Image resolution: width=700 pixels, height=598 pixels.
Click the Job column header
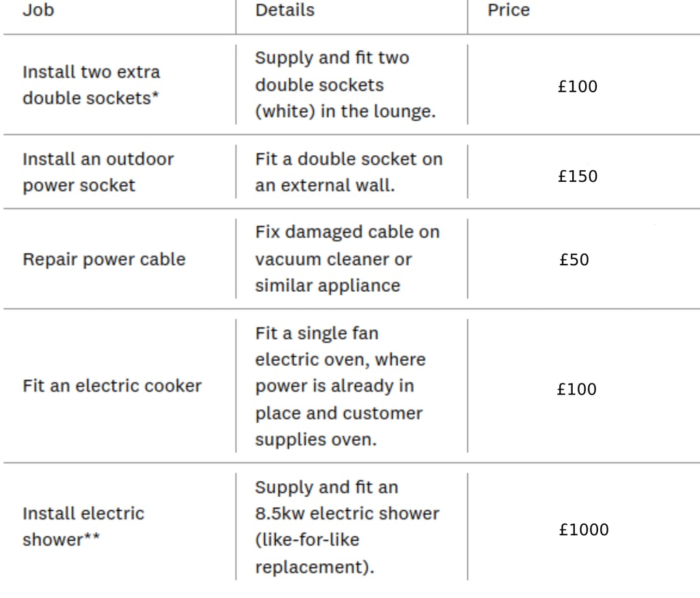(38, 10)
